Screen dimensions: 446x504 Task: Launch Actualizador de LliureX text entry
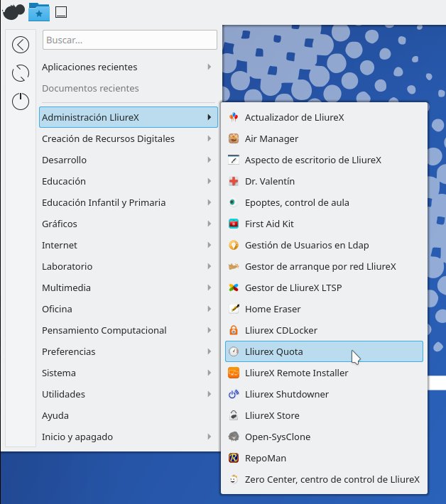[x=294, y=117]
